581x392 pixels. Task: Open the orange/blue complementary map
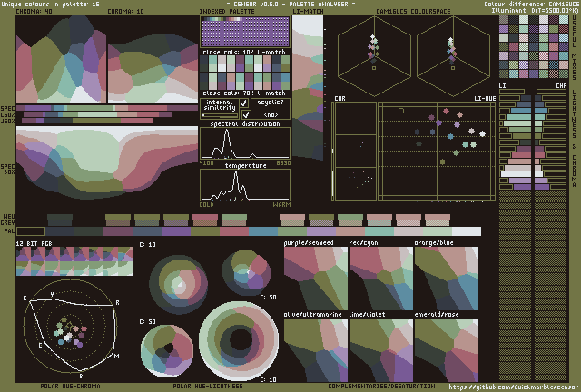point(446,276)
